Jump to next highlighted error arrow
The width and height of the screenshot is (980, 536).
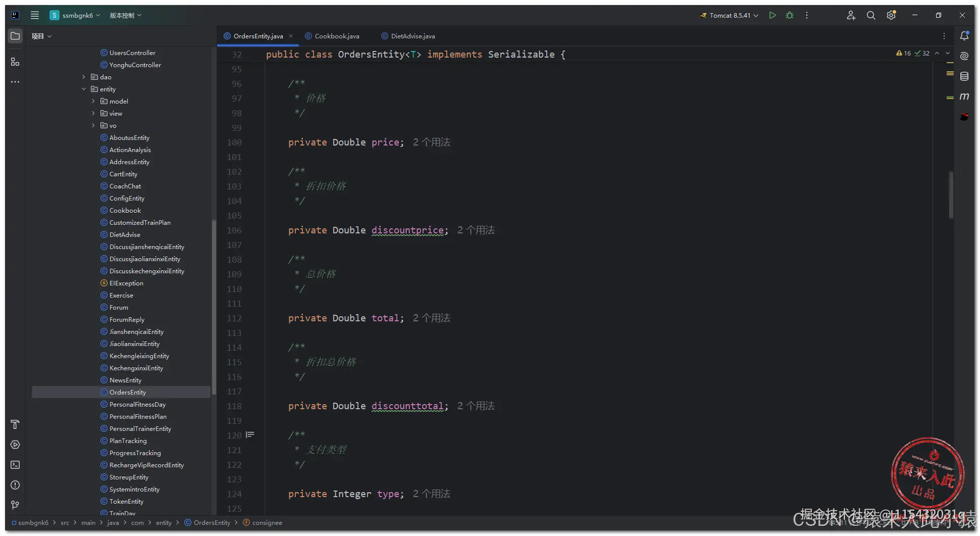(x=948, y=53)
